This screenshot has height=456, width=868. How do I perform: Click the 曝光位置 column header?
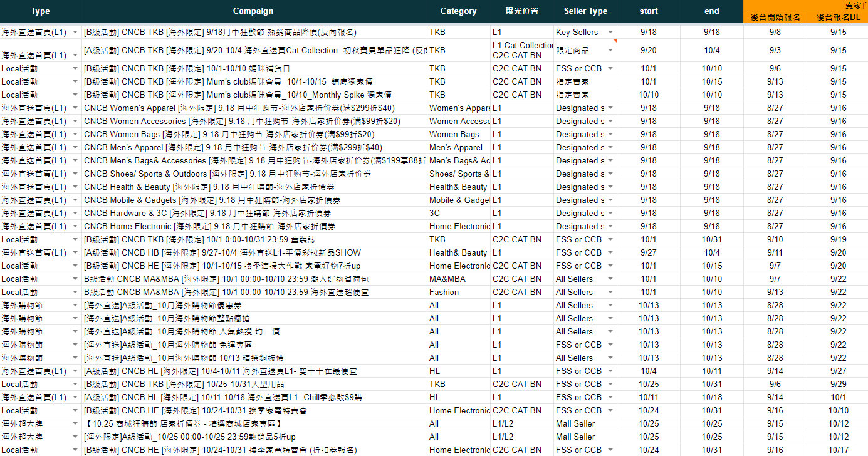[x=521, y=11]
